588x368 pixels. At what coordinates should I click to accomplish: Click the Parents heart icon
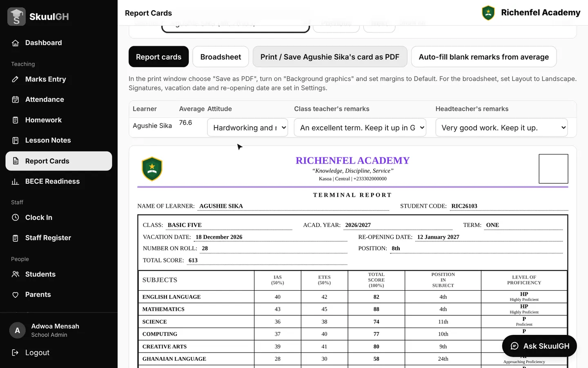click(x=16, y=295)
